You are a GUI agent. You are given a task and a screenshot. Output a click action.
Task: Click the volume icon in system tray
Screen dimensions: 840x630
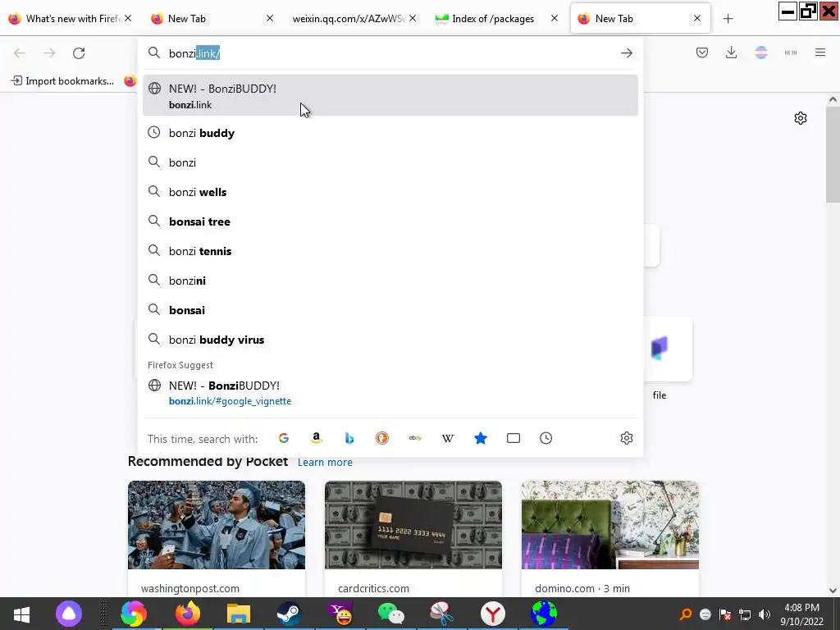765,614
